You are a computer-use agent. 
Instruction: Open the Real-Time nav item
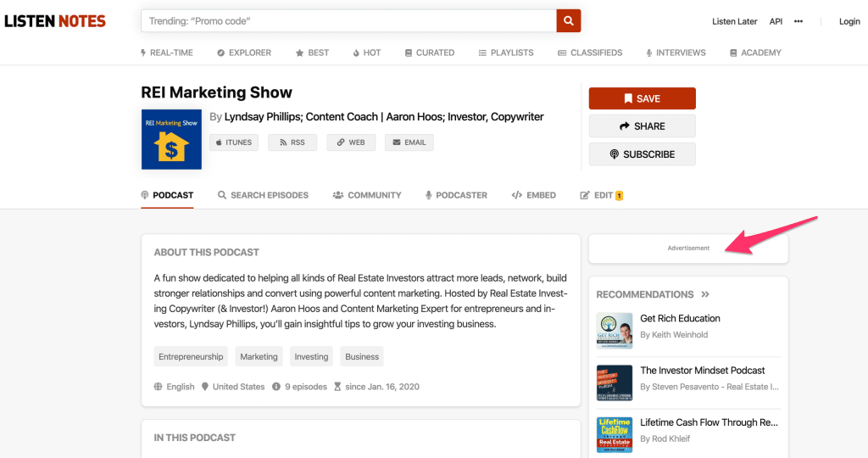(x=167, y=53)
